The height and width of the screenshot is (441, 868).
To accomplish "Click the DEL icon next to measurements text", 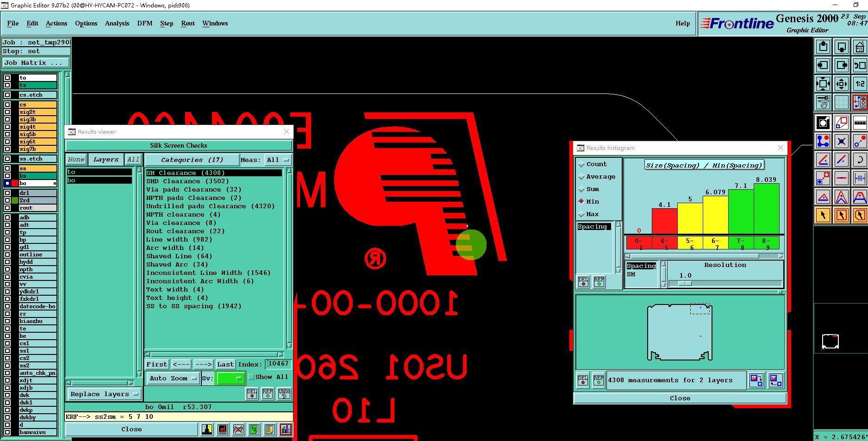I will (x=583, y=380).
